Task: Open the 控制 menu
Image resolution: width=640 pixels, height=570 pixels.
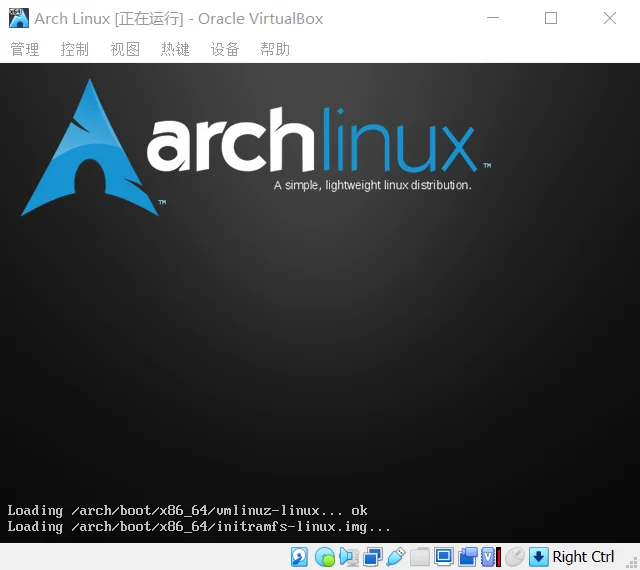Action: click(x=75, y=49)
